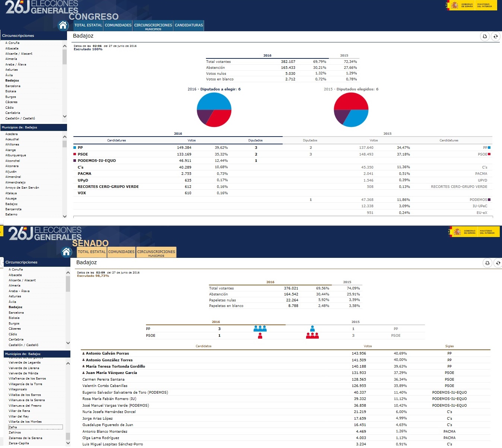Screen dimensions: 502x448
Task: Refresh the Senado Badajoz results
Action: (498, 263)
